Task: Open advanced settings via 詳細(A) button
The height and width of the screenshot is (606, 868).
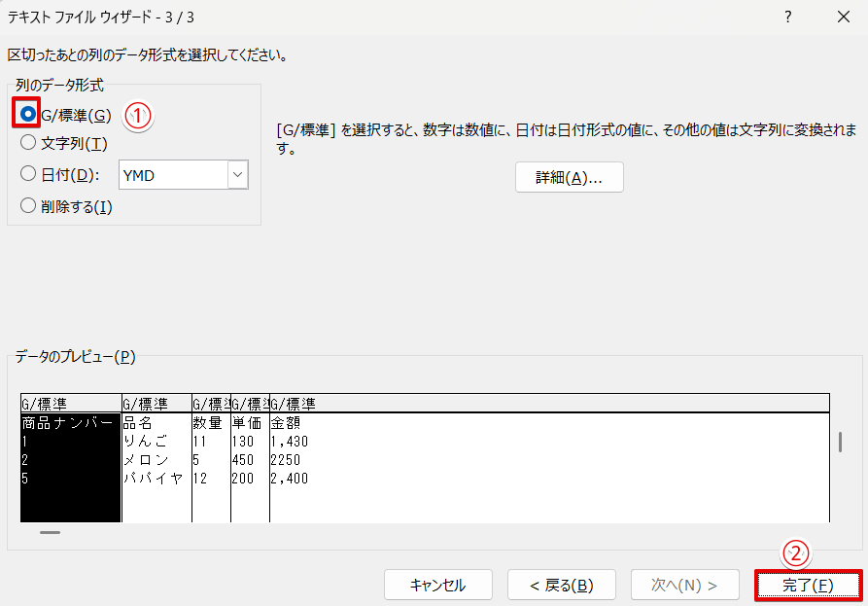Action: coord(569,177)
